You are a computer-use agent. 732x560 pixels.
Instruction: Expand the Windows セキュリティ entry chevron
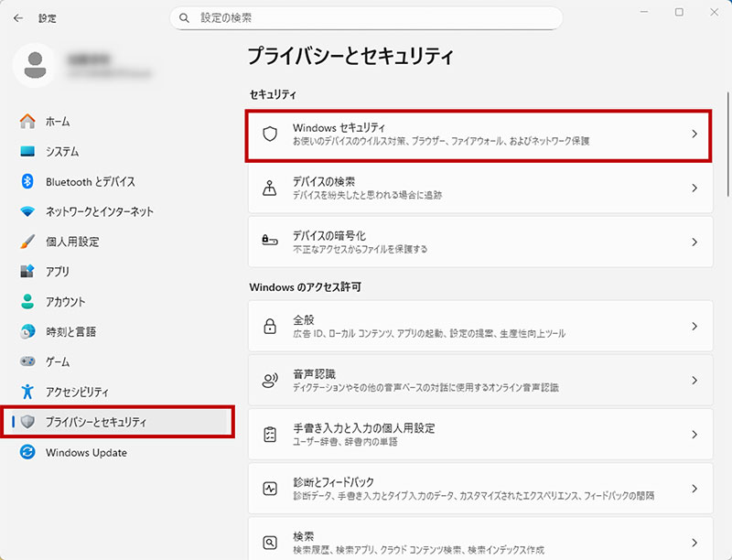(693, 135)
